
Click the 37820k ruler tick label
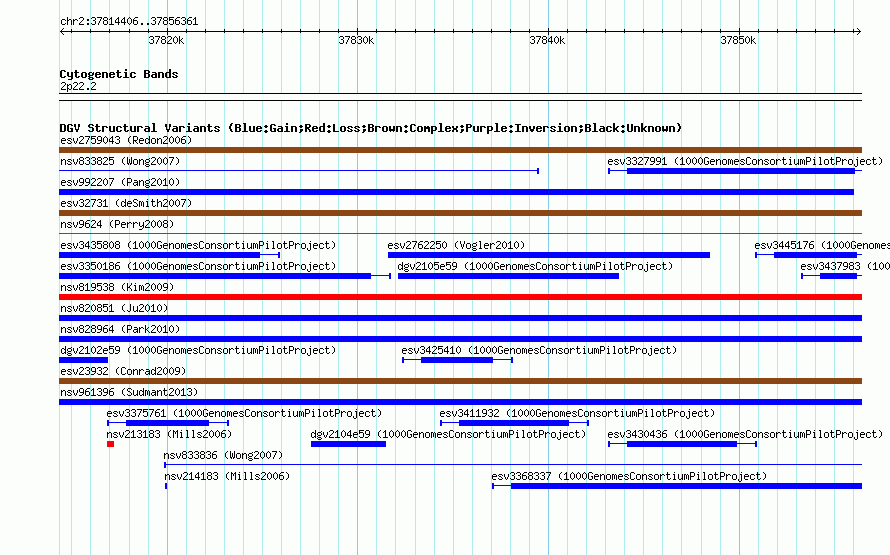pyautogui.click(x=166, y=40)
